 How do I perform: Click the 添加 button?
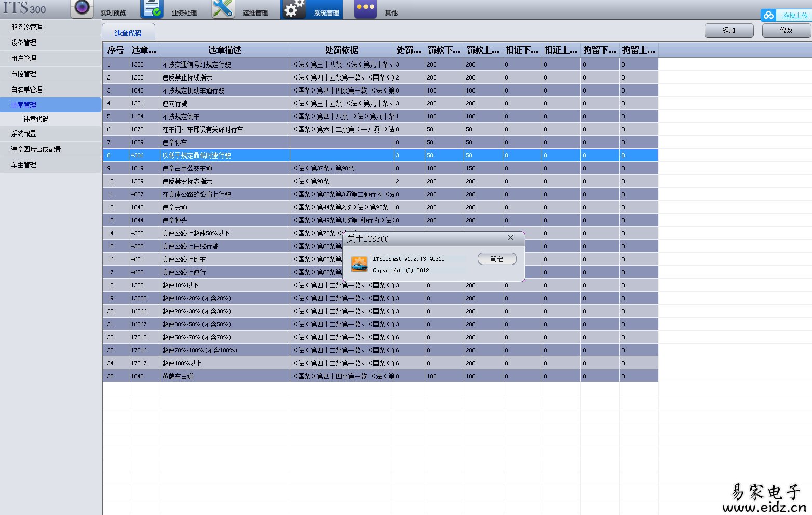click(x=729, y=31)
